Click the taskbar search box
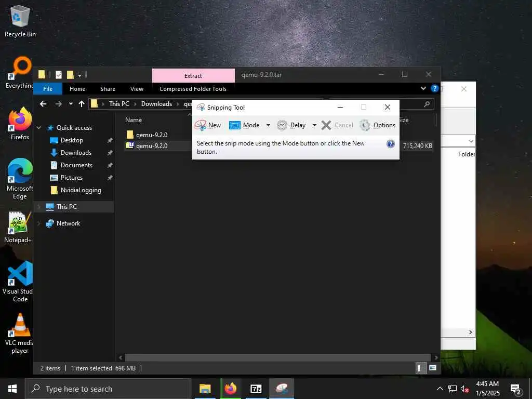 pos(108,389)
